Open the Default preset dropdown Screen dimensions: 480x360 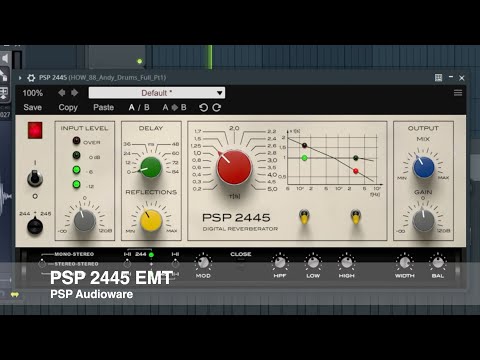(157, 93)
